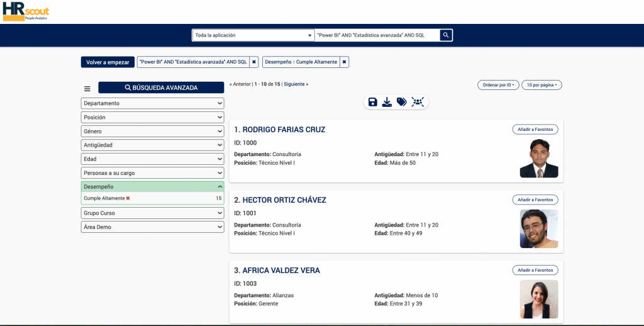Screen dimensions: 644x326
Task: Click the save results disk icon
Action: coord(373,102)
